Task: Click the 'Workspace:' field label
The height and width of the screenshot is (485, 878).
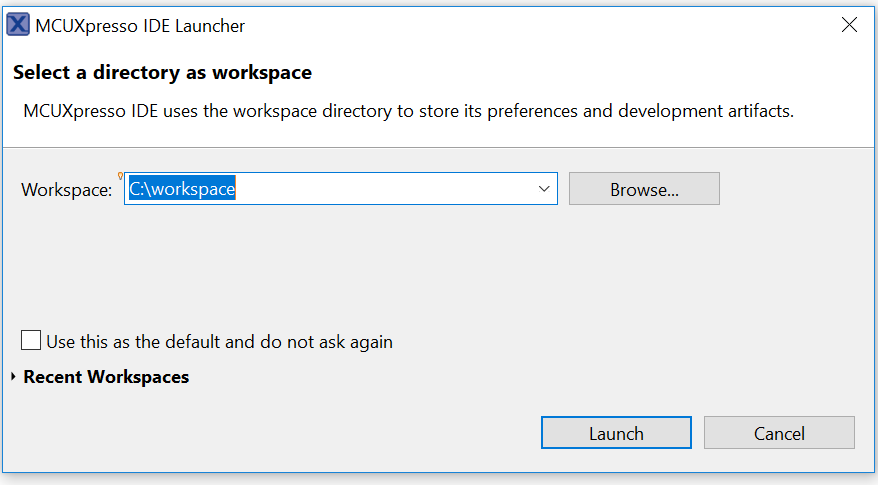Action: [x=66, y=190]
